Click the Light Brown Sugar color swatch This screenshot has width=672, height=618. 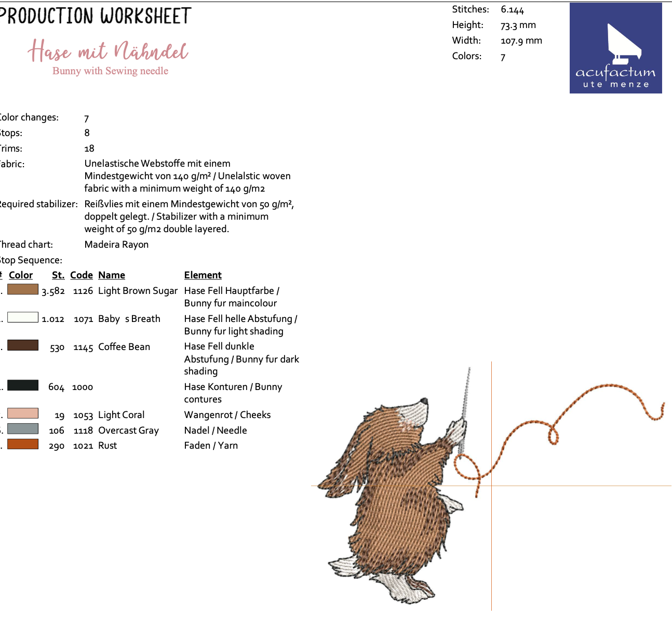(23, 289)
